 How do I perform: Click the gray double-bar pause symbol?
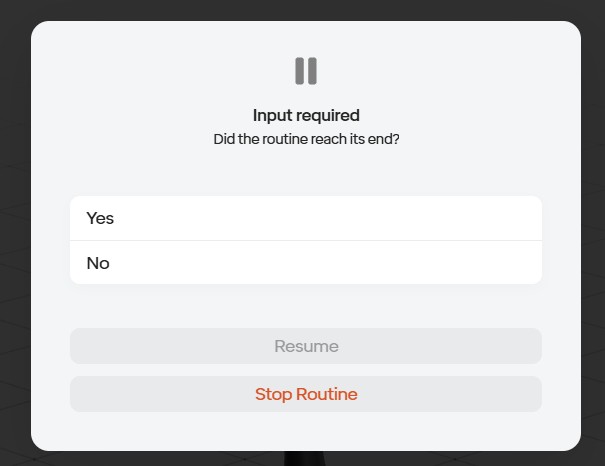point(306,71)
